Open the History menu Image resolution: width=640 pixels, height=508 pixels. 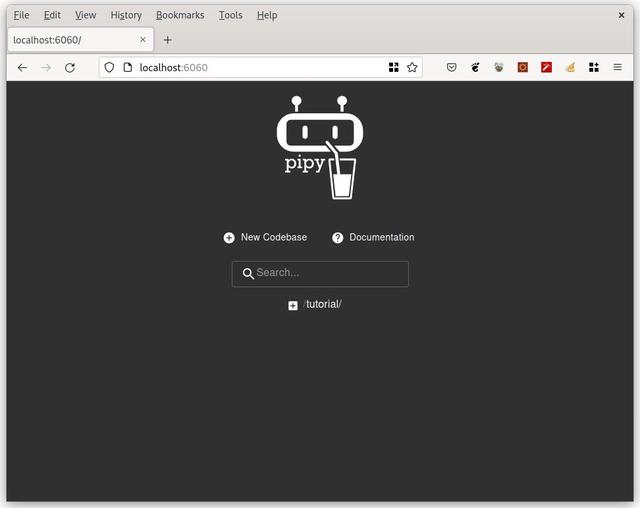126,15
